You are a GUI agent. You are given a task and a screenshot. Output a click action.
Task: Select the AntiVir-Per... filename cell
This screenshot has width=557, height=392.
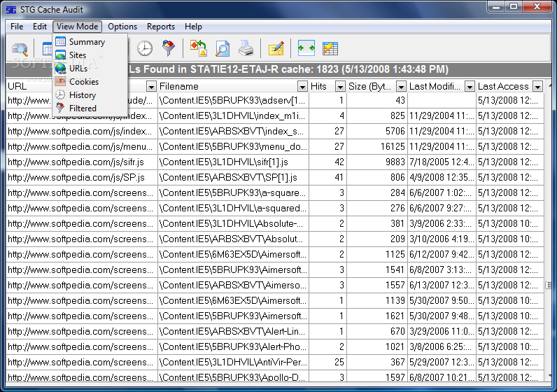click(233, 362)
